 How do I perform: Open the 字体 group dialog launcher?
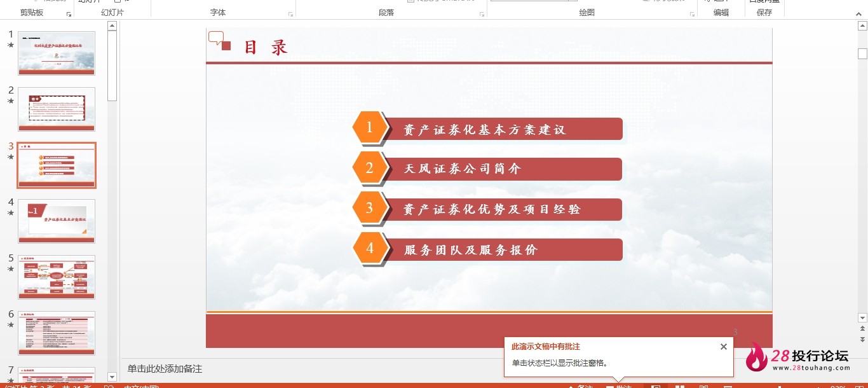(x=290, y=13)
